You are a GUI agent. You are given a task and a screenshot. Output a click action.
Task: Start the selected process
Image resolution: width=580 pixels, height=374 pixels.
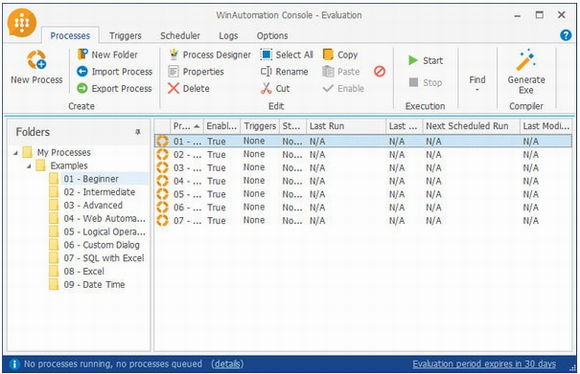(425, 60)
